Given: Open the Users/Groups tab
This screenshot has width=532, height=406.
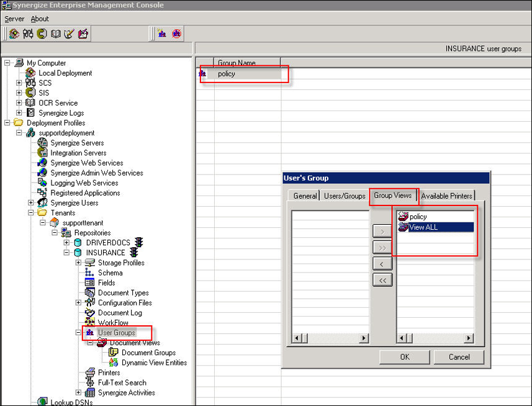Looking at the screenshot, I should tap(345, 196).
